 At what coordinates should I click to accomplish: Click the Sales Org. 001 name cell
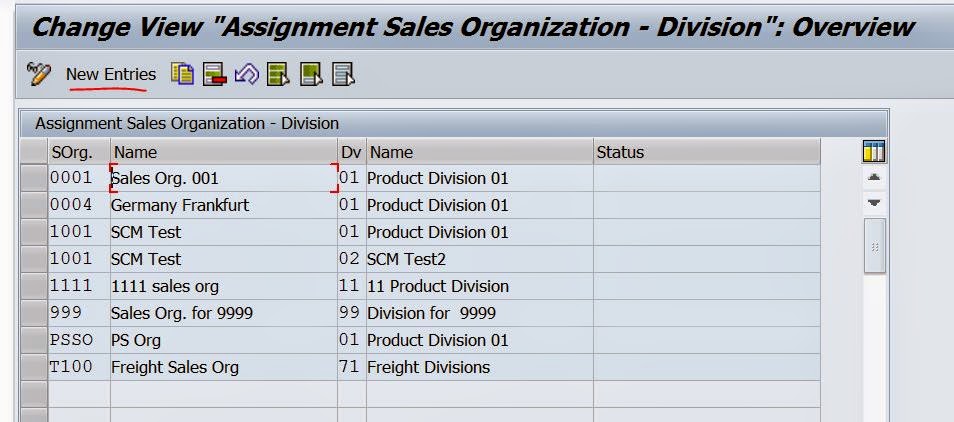[222, 178]
